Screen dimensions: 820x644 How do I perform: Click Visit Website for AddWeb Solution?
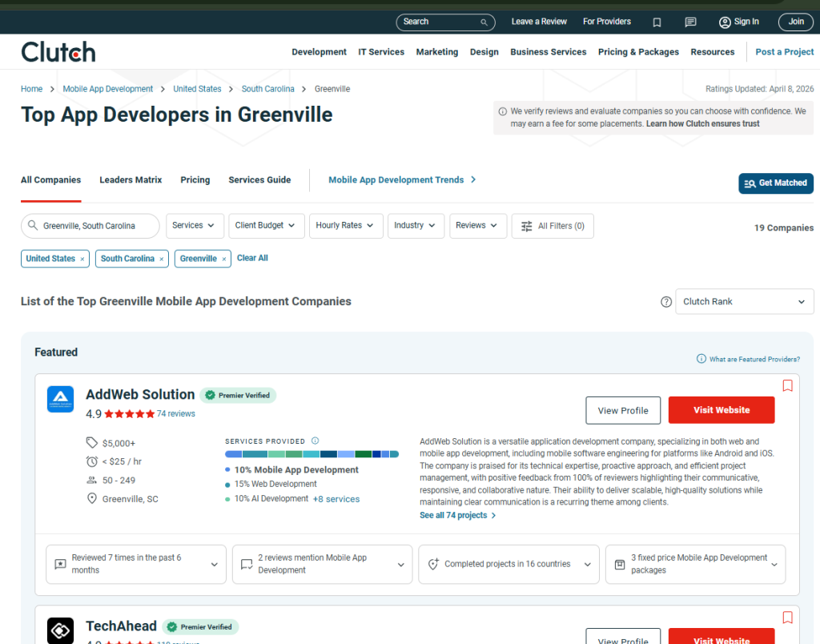coord(721,410)
